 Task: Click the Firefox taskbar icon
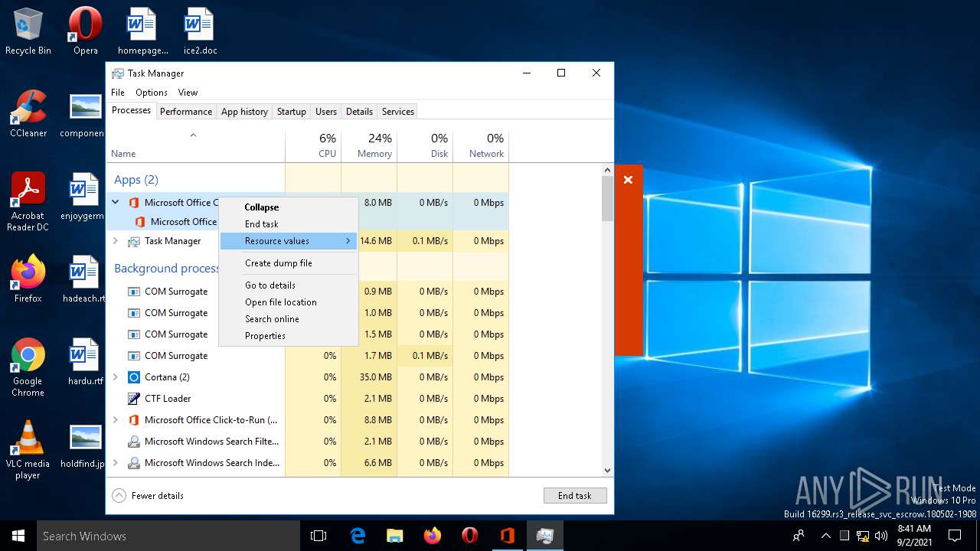point(433,536)
